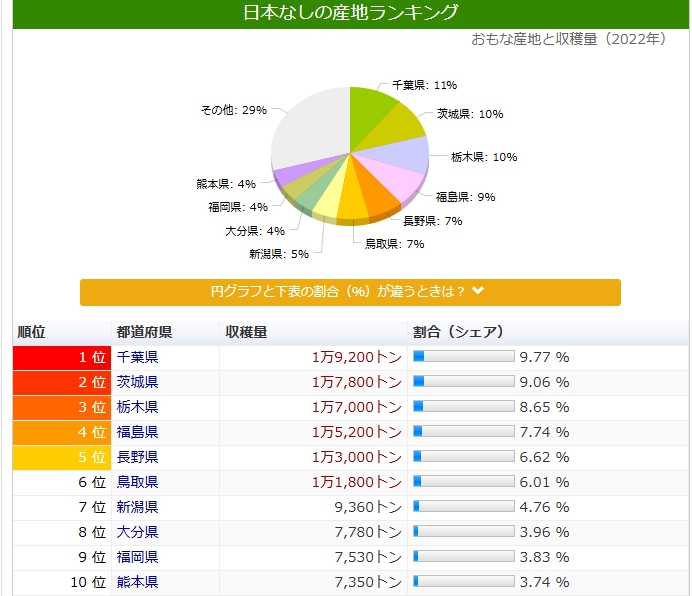Open 長野県 from the ranking table
This screenshot has width=692, height=596.
[x=137, y=457]
